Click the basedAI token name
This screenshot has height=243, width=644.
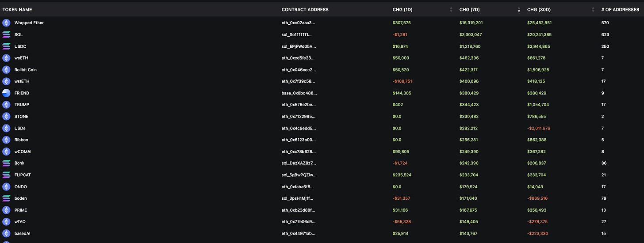click(22, 233)
